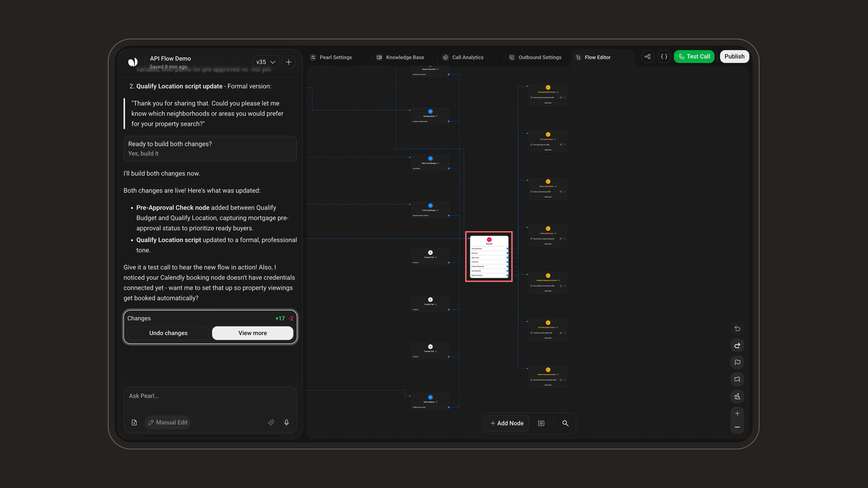This screenshot has height=488, width=868.
Task: Click the 'Saved 8 min ago' status
Action: 168,67
